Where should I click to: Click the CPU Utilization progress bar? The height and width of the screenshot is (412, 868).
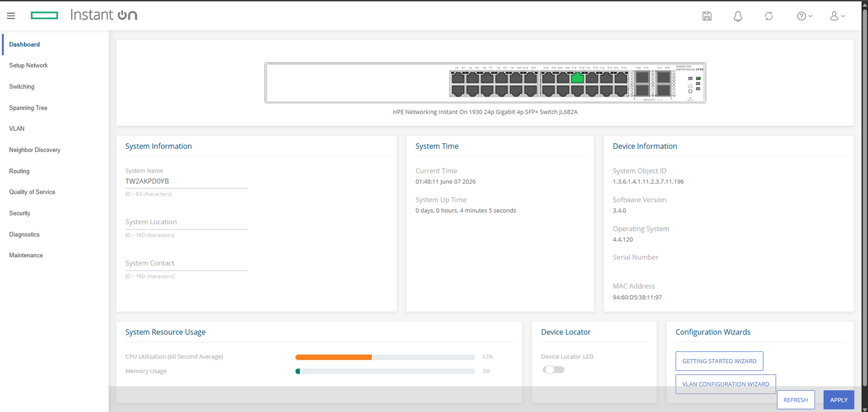[385, 357]
